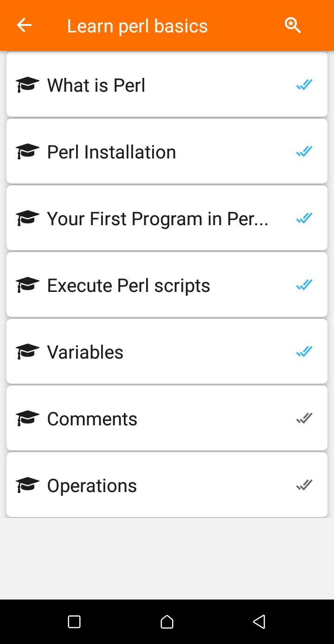Toggle double-check for Execute Perl scripts
334x644 pixels.
(x=304, y=285)
